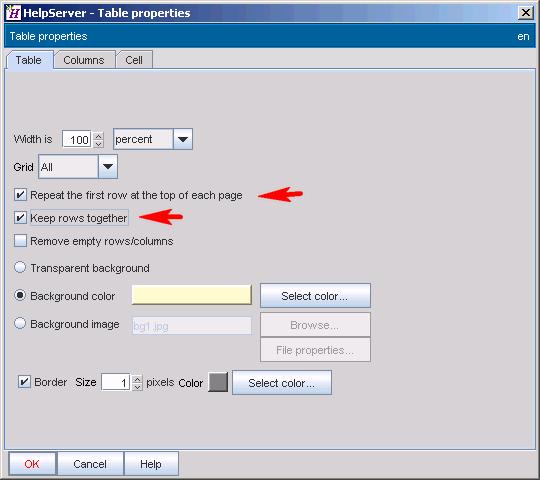Click the Cancel button
The image size is (540, 480).
tap(90, 464)
